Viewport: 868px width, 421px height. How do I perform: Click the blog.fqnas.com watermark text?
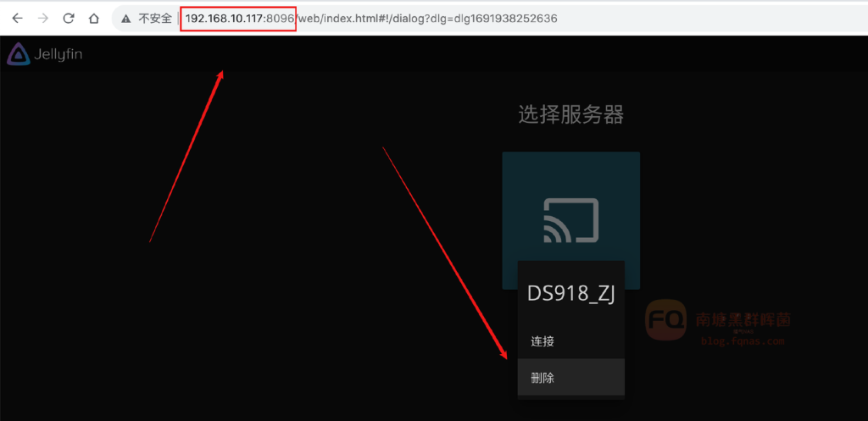743,341
